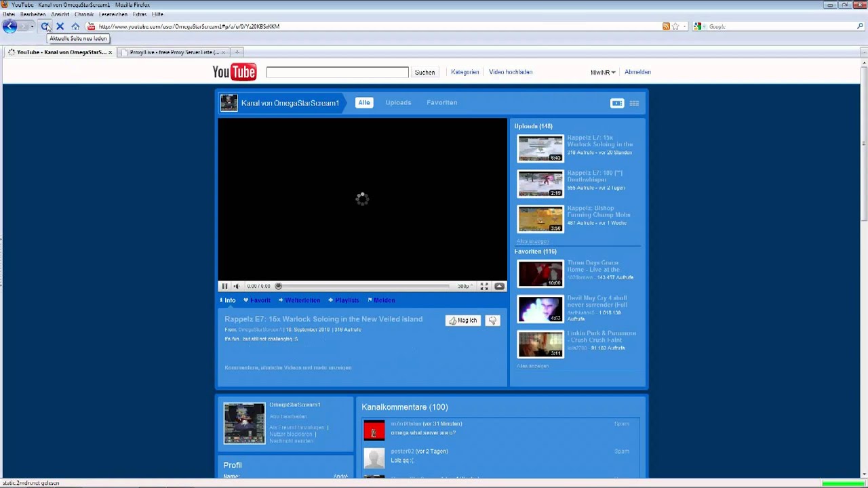This screenshot has width=868, height=488.
Task: Open the video quality 360p menu
Action: pos(465,286)
